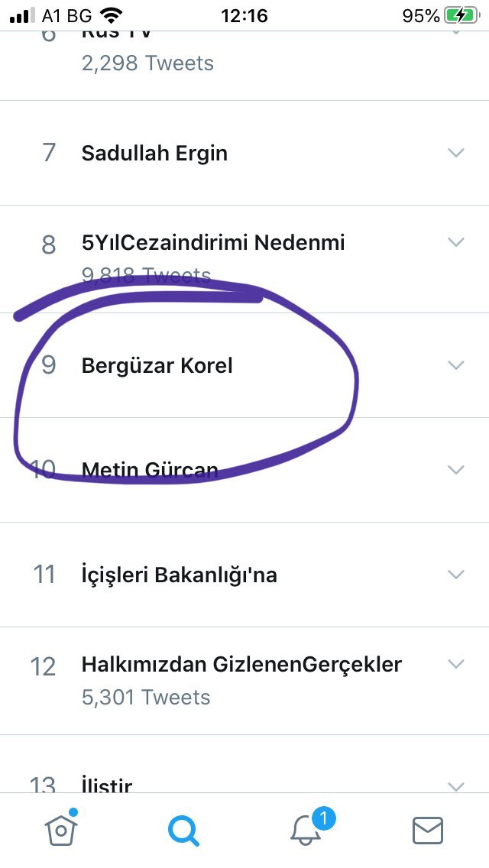
Task: Expand chevron next to Metin Gürcan
Action: coord(456,469)
